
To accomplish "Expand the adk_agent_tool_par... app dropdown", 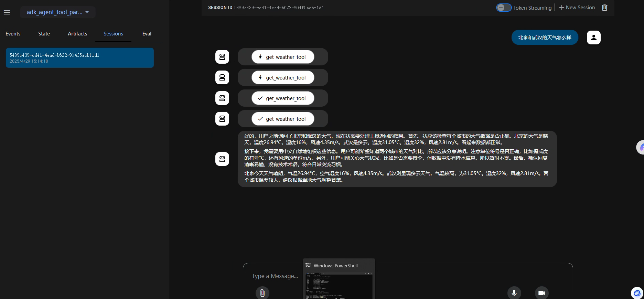I will (58, 12).
